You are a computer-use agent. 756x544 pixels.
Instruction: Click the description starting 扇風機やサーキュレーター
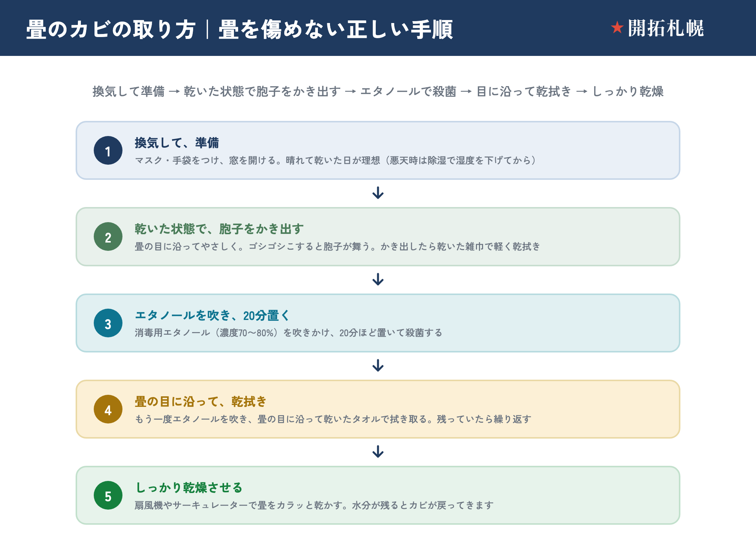(x=314, y=505)
